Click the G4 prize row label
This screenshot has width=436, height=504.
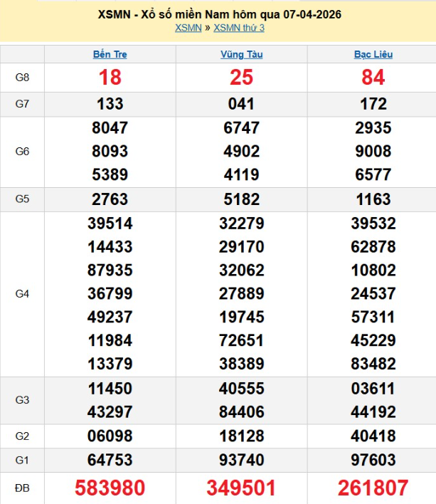coord(22,293)
